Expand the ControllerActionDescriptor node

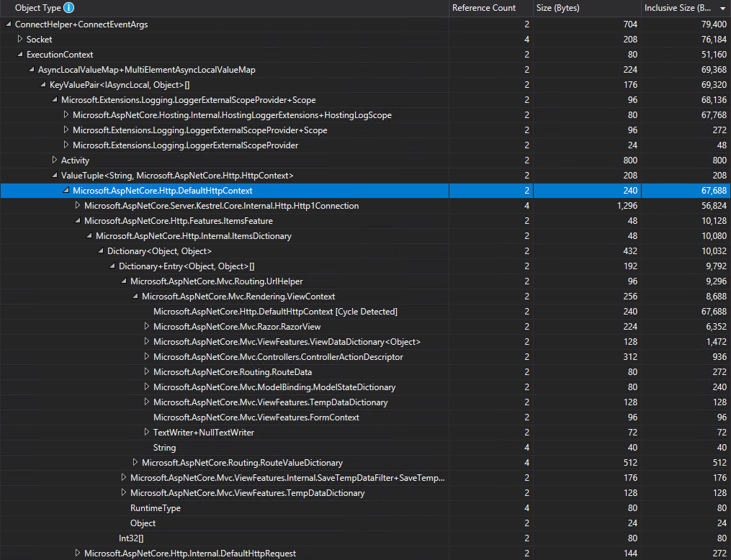pyautogui.click(x=147, y=356)
